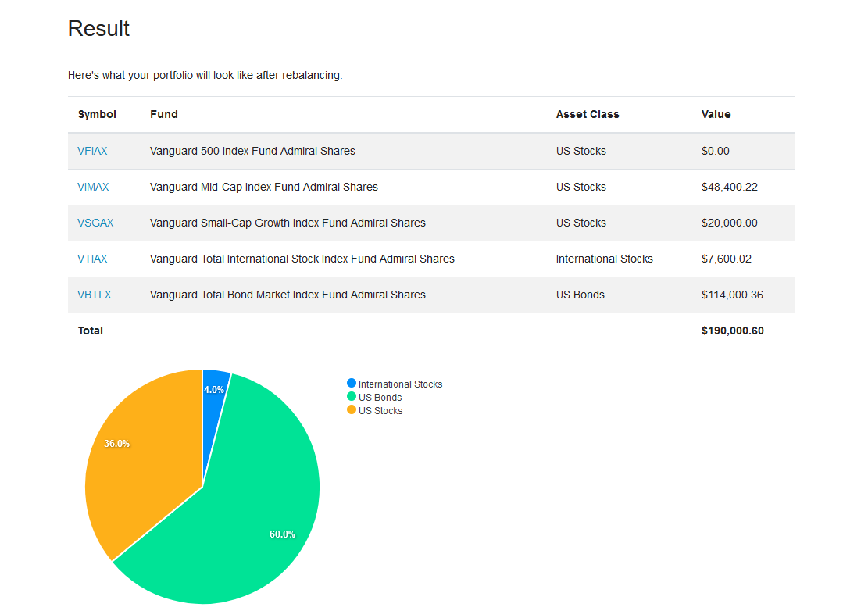Click the $114,000.36 value cell
The height and width of the screenshot is (611, 868).
732,295
